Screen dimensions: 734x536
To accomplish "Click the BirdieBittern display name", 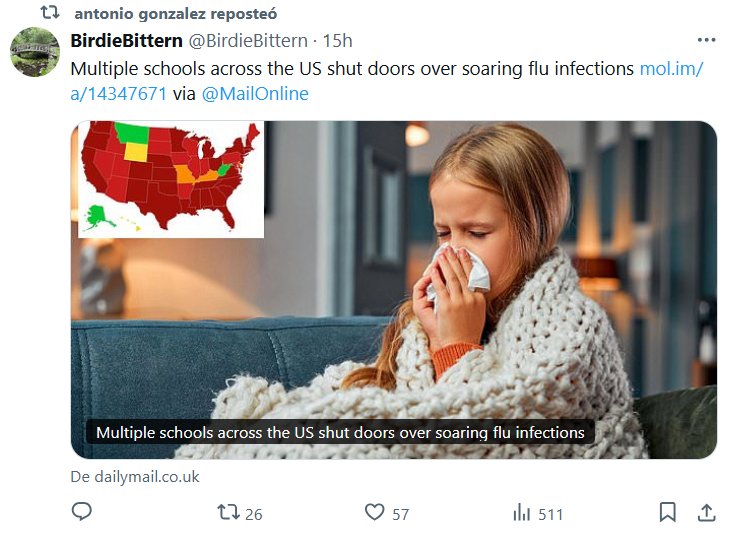I will (125, 41).
